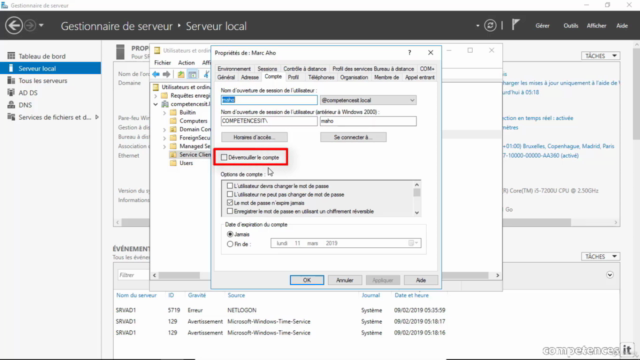This screenshot has height=360, width=640.
Task: Select the Fin de radio button
Action: click(x=230, y=244)
